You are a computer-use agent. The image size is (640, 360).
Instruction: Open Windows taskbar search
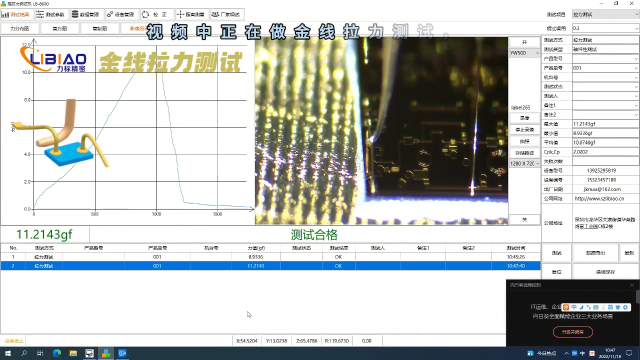tap(24, 353)
